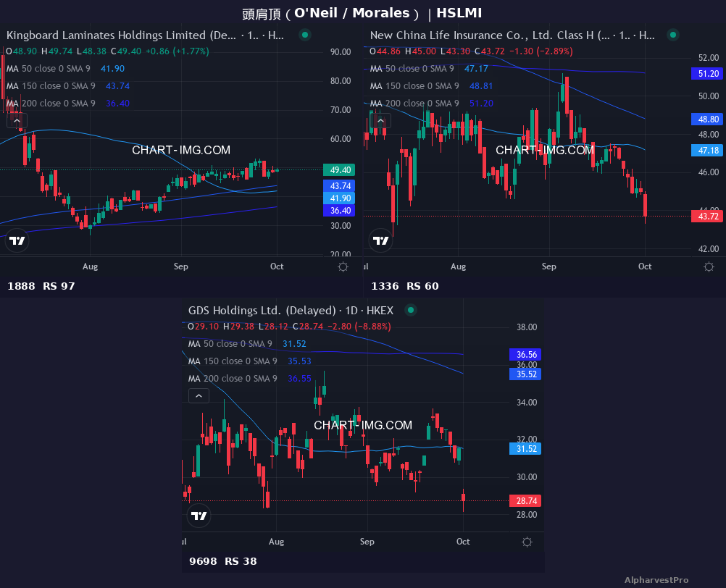Viewport: 726px width, 588px height.
Task: Click the AlpharvestPro credit text
Action: point(656,580)
